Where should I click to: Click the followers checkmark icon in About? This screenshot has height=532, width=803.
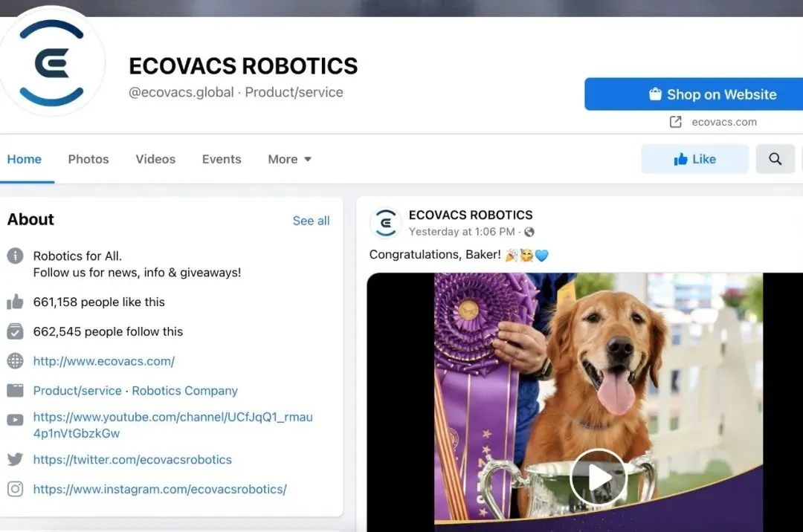click(x=15, y=331)
